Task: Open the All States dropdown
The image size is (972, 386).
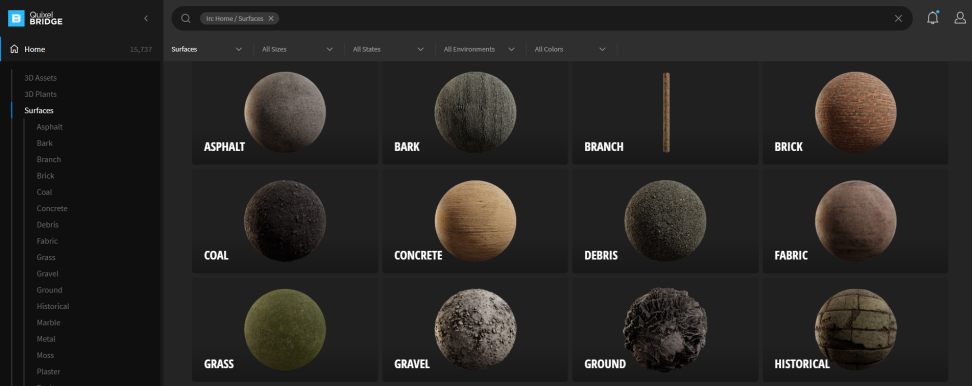Action: [389, 49]
